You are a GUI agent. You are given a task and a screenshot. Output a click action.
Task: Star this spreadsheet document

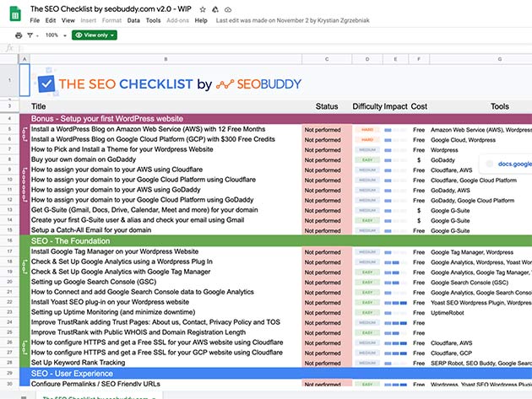click(x=203, y=9)
